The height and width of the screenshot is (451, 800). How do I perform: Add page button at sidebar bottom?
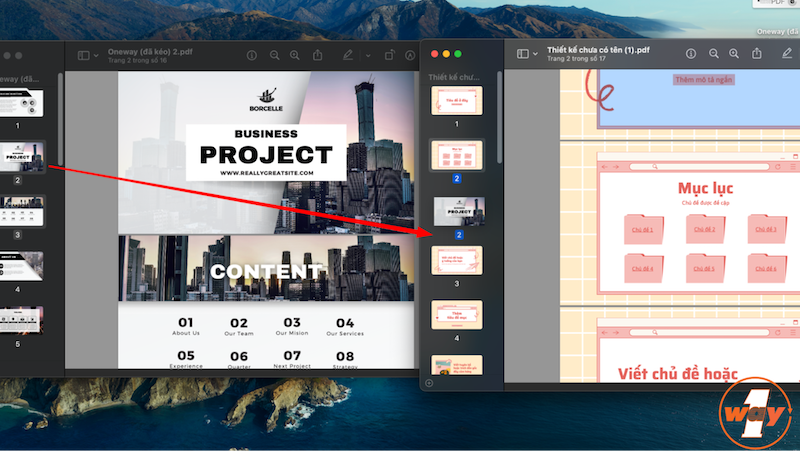[x=429, y=383]
